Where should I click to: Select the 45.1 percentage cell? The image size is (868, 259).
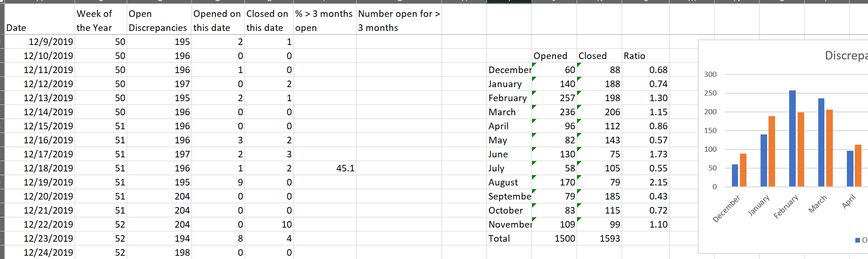pyautogui.click(x=325, y=168)
